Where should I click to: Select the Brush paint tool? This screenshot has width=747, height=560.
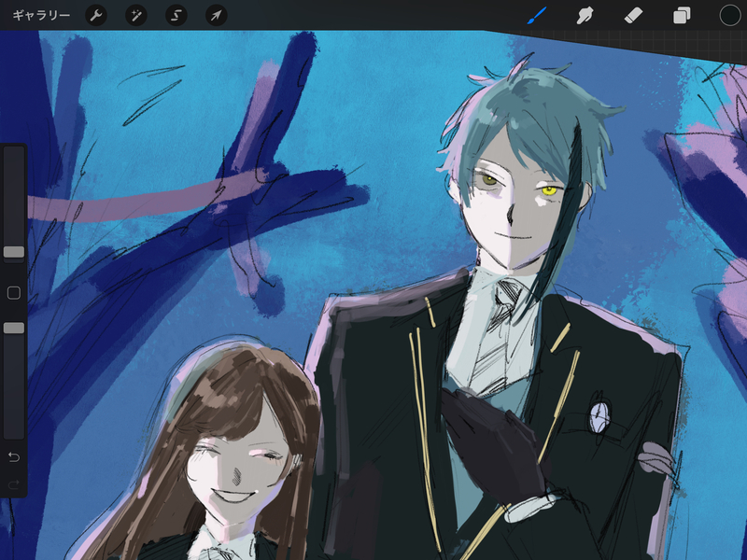point(537,15)
